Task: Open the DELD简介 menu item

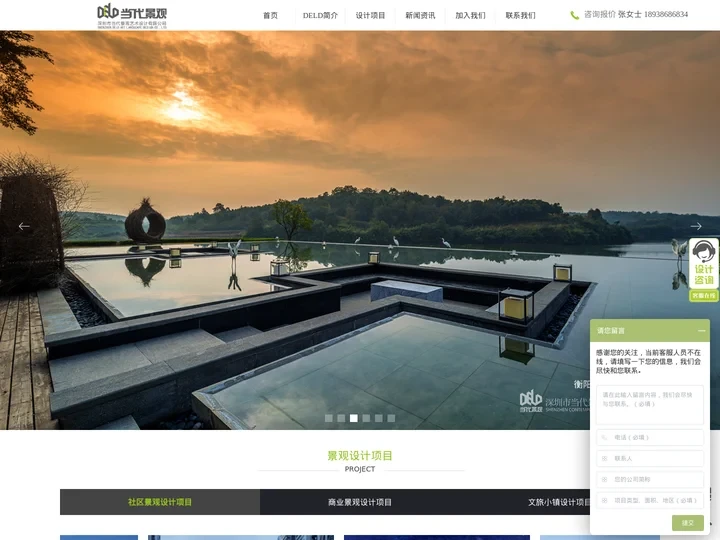Action: 320,15
